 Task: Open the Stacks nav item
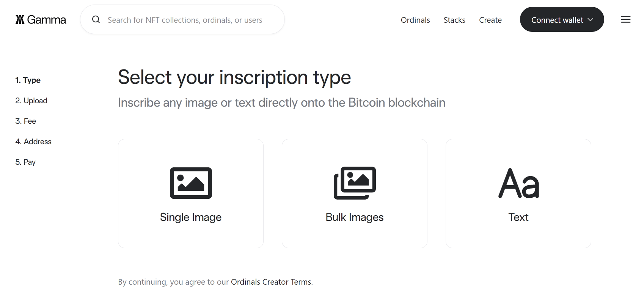click(x=454, y=20)
